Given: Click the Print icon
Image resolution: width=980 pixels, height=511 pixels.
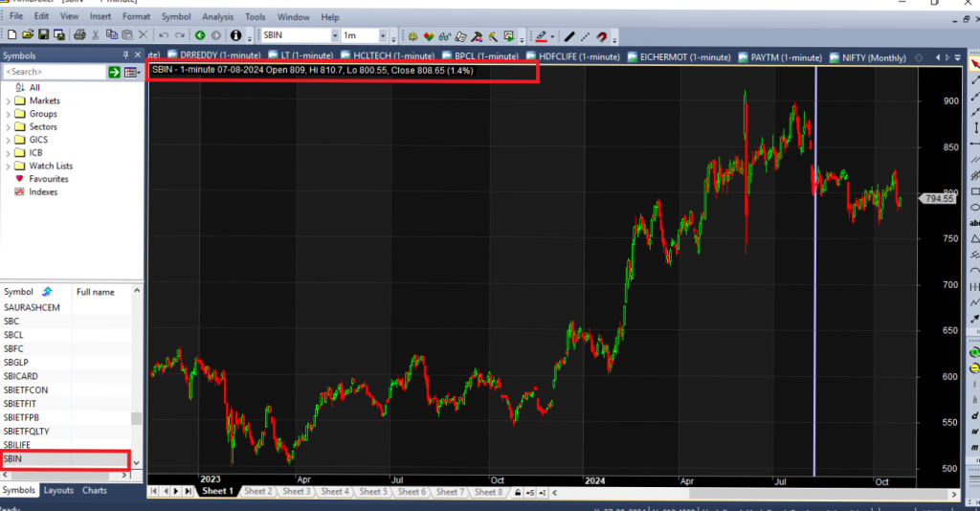Looking at the screenshot, I should coord(80,35).
